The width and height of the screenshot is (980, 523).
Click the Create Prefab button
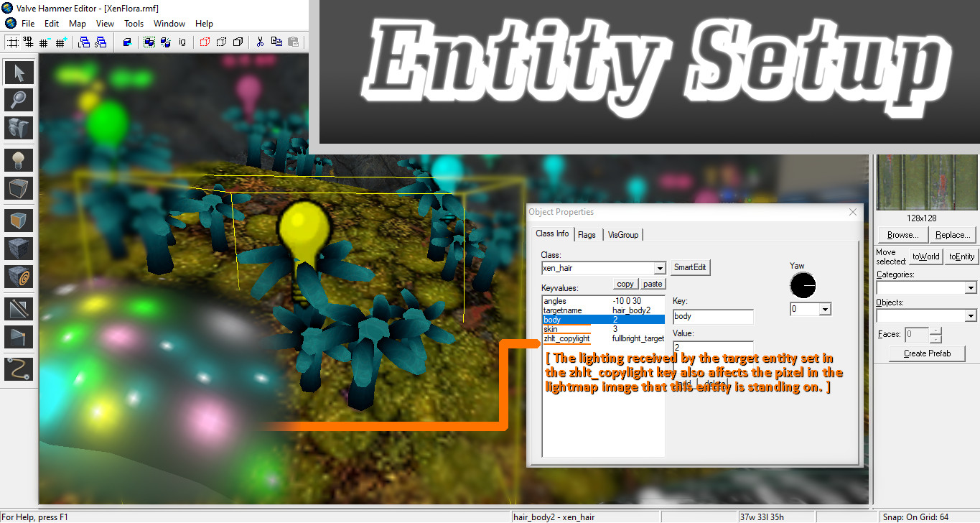tap(926, 353)
